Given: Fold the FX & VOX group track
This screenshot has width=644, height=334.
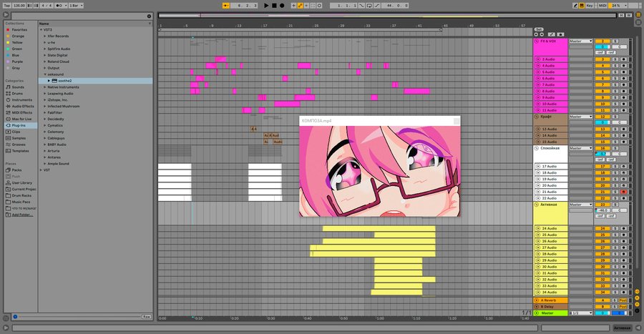Looking at the screenshot, I should click(537, 41).
